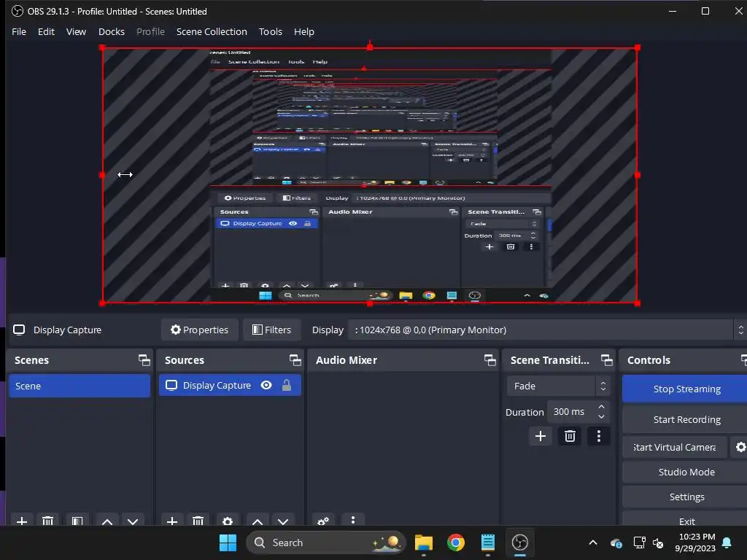This screenshot has height=560, width=747.
Task: Remove selected scene with trash icon
Action: (47, 521)
